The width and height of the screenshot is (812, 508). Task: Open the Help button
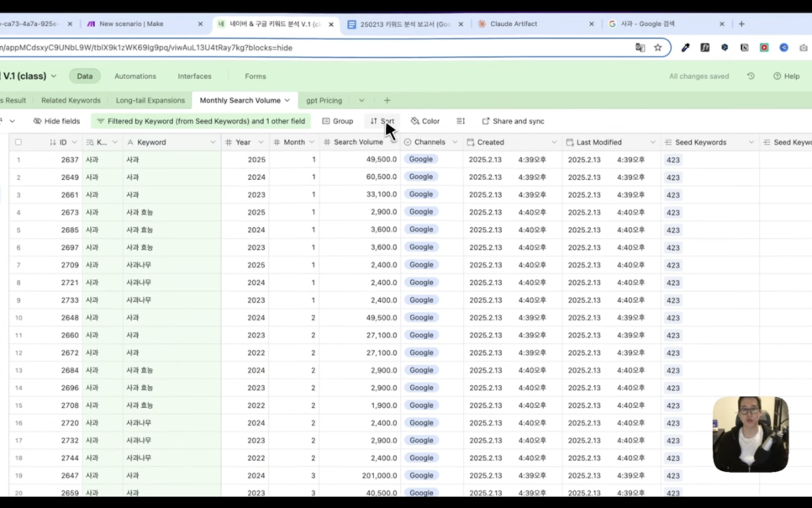click(x=787, y=77)
